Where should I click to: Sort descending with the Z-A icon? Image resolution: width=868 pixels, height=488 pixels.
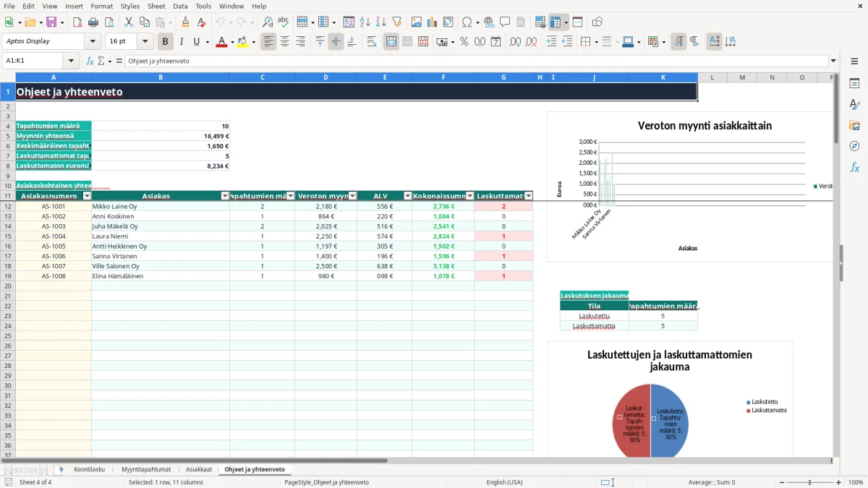pyautogui.click(x=381, y=22)
